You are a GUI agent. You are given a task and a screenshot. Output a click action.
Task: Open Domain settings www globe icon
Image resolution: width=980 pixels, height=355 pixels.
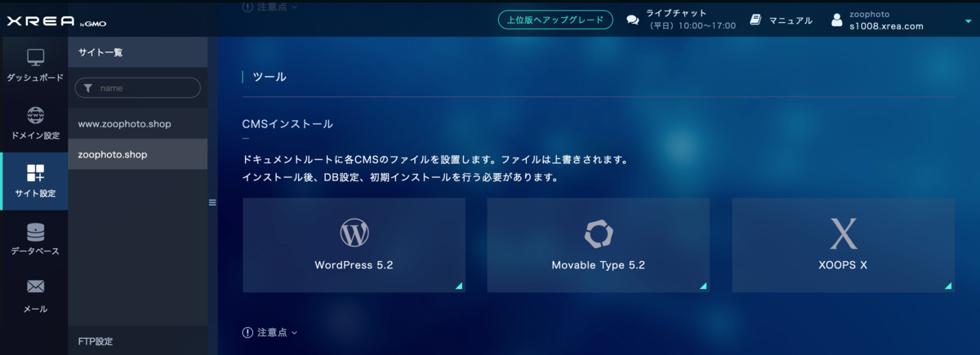35,115
